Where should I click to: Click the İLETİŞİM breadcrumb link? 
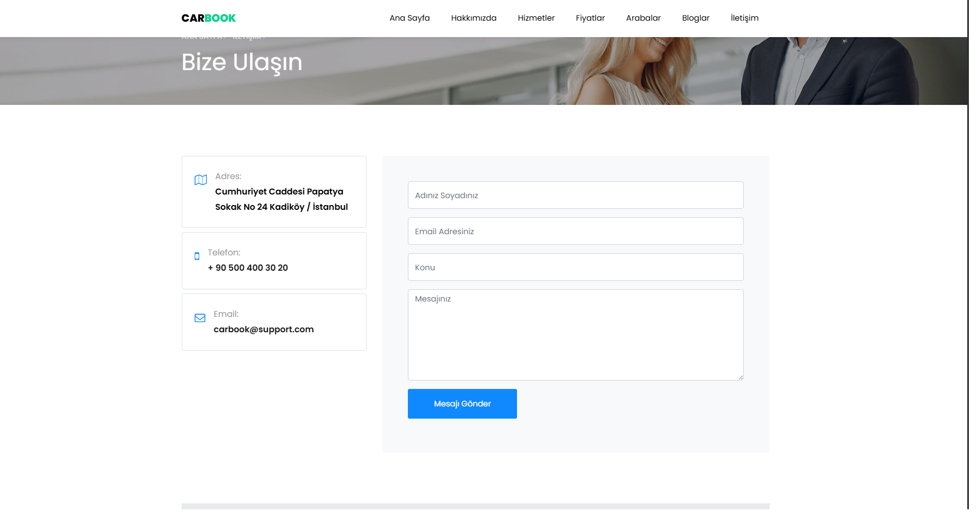[247, 37]
